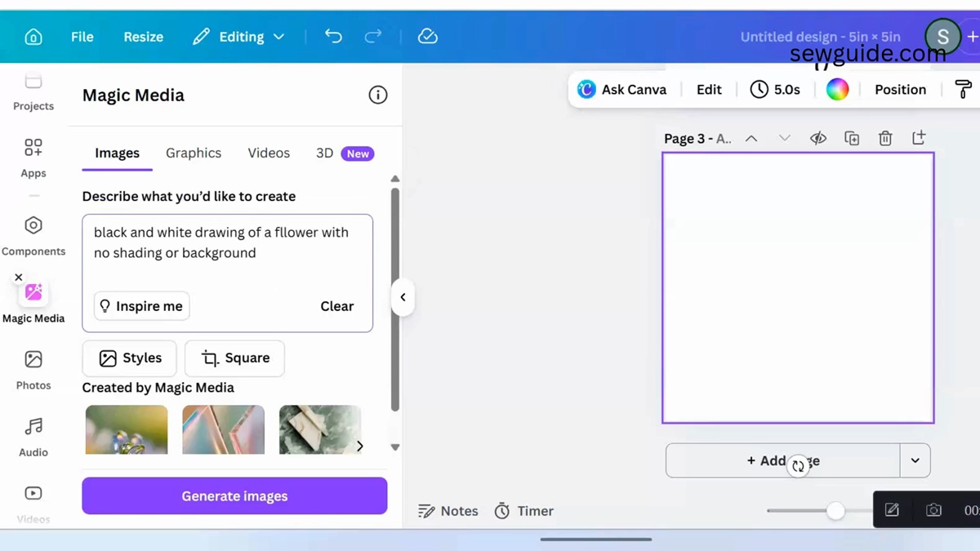This screenshot has height=551, width=980.
Task: Close the Magic Media app with the X
Action: tap(18, 278)
